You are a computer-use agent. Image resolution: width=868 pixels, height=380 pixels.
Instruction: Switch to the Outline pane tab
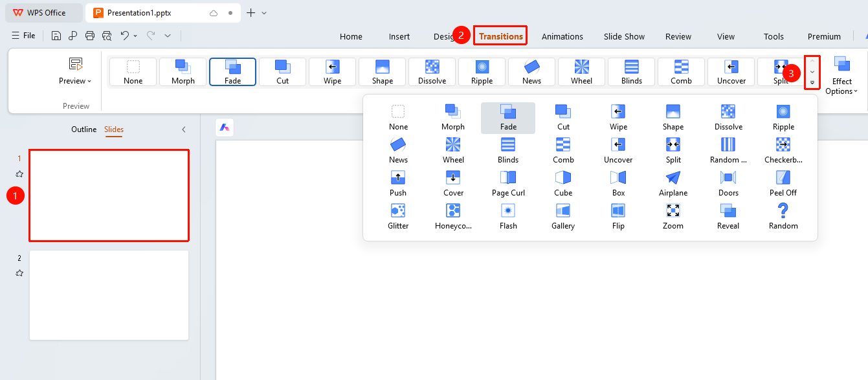click(84, 129)
